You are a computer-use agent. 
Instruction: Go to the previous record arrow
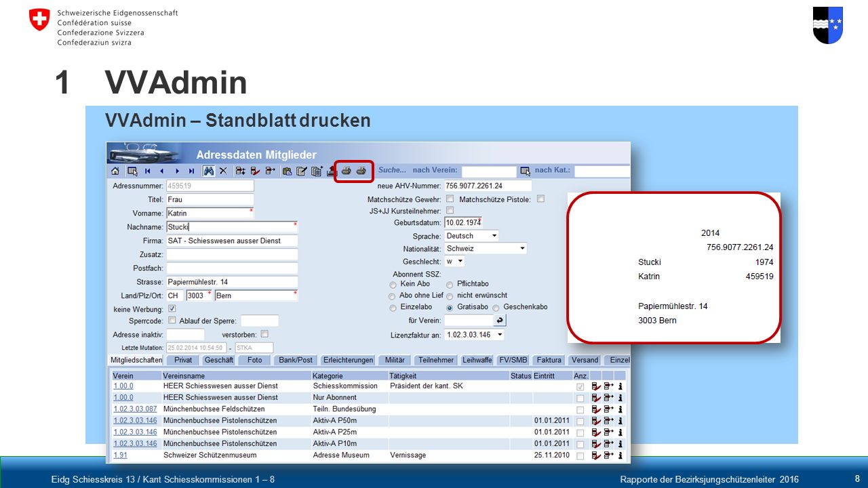pyautogui.click(x=162, y=171)
